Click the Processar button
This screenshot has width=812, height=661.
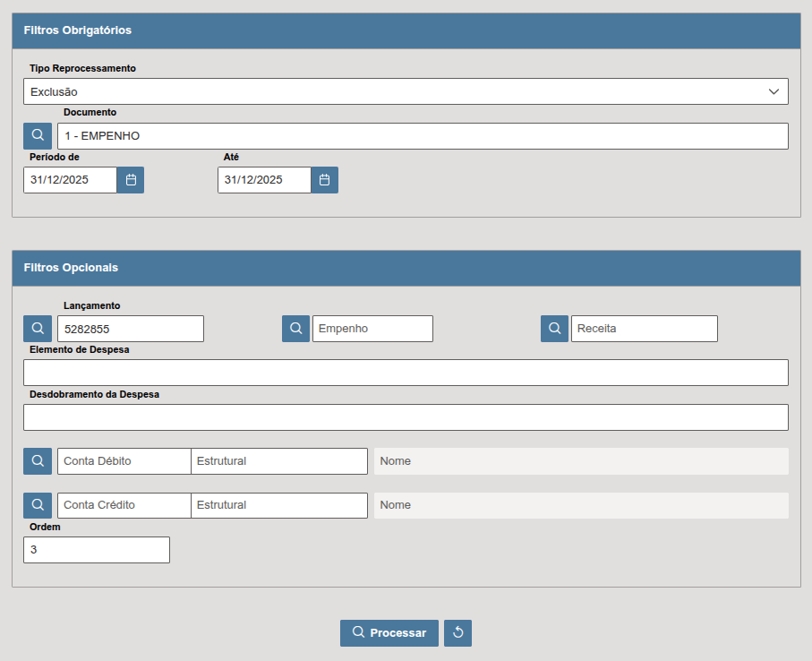point(389,633)
